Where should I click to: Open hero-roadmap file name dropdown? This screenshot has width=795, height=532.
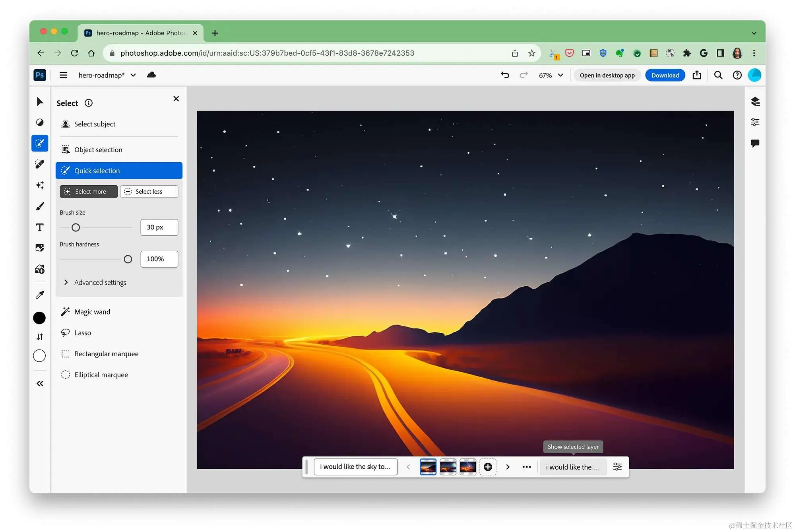pos(133,75)
